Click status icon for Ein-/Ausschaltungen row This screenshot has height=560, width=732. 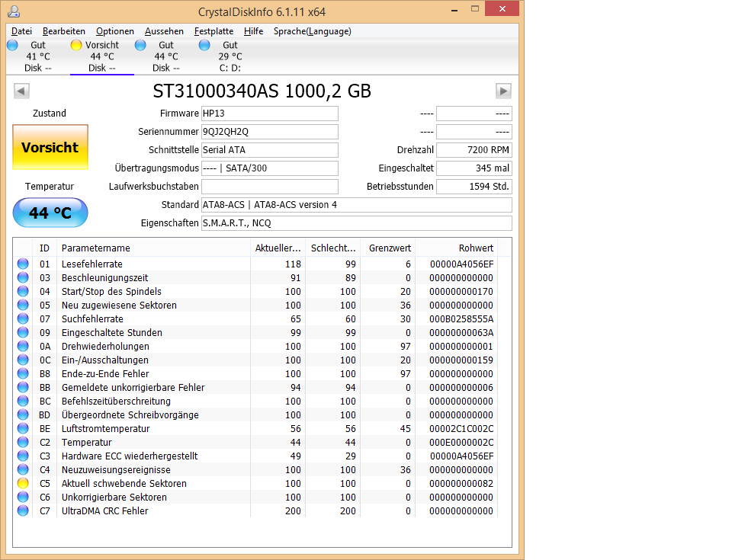coord(23,360)
